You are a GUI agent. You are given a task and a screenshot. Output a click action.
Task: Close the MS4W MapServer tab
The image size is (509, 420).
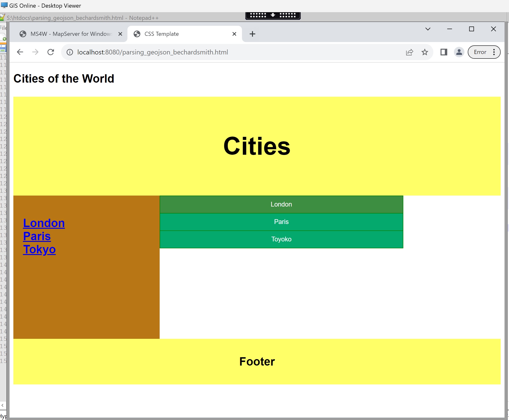point(120,34)
